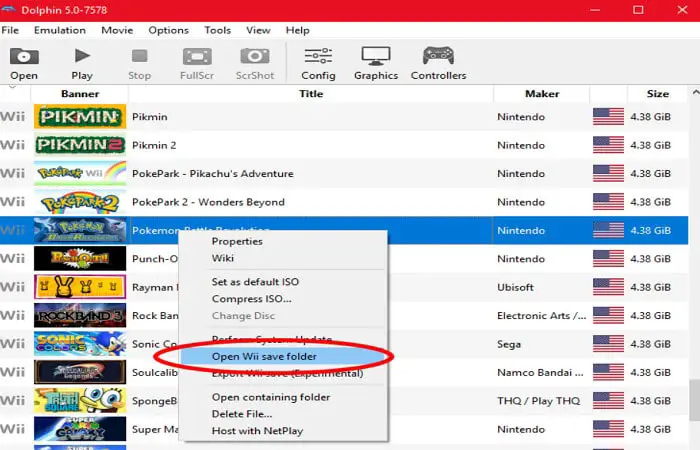Screen dimensions: 700x450
Task: Open the Graphics settings icon
Action: pos(376,56)
